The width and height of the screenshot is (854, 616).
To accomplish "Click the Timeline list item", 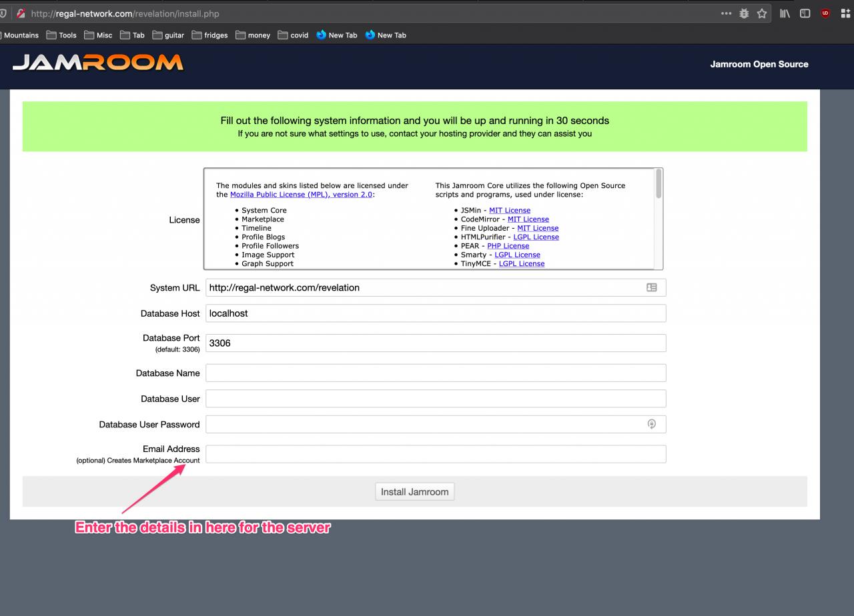I will tap(256, 228).
